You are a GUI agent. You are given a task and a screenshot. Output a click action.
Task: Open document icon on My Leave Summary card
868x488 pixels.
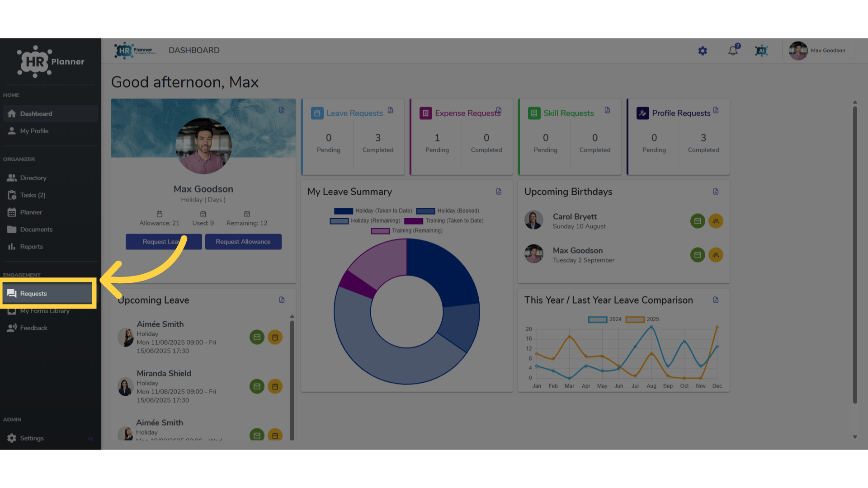tap(499, 192)
